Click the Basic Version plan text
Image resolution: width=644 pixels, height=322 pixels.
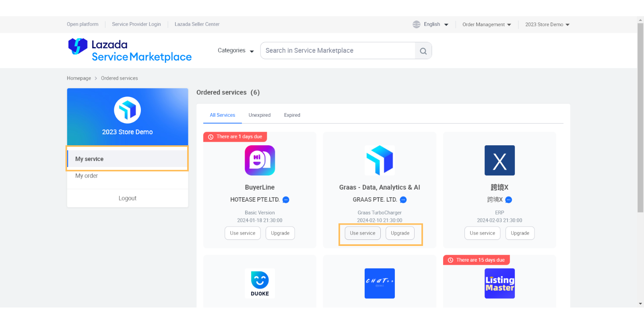click(x=260, y=213)
